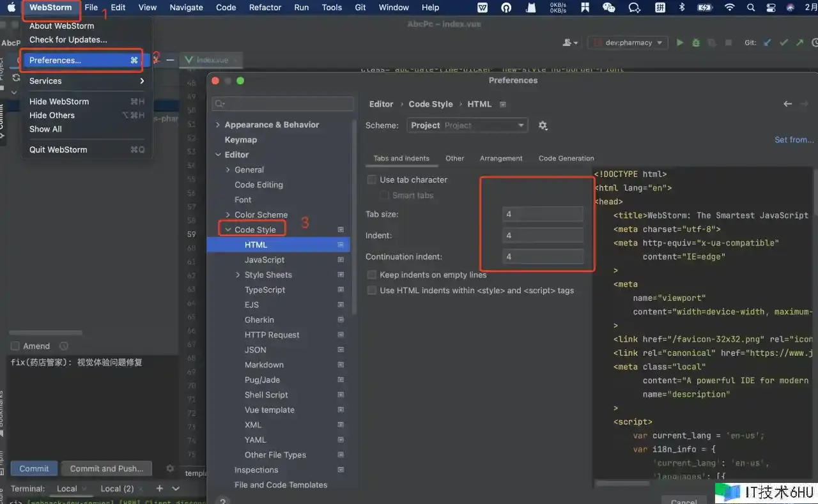
Task: Click the Debug bug icon
Action: 696,43
